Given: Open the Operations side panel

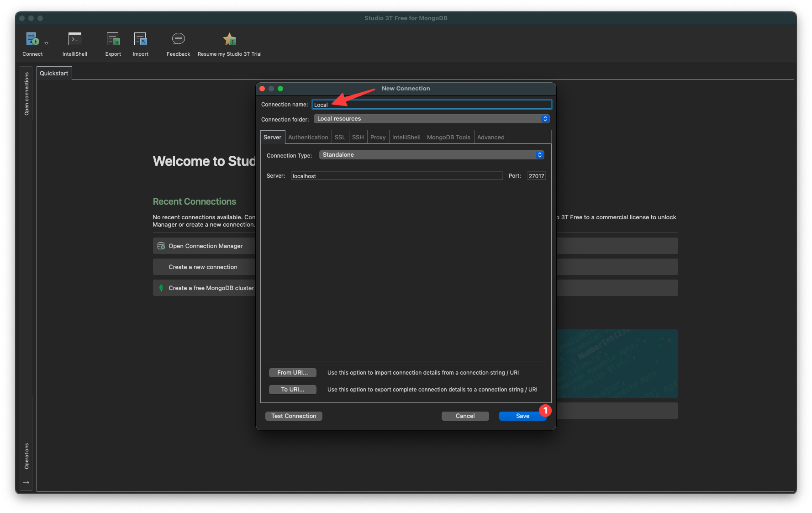Looking at the screenshot, I should click(26, 456).
